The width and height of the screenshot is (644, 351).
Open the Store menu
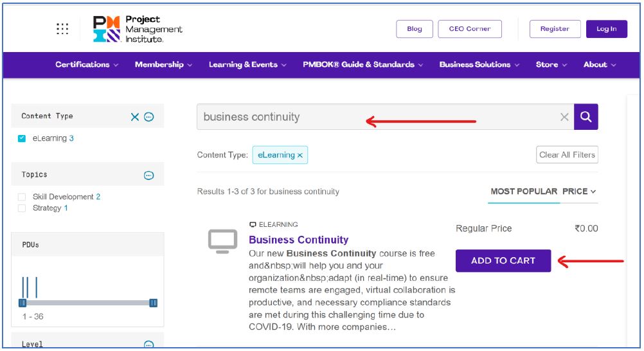click(x=551, y=65)
